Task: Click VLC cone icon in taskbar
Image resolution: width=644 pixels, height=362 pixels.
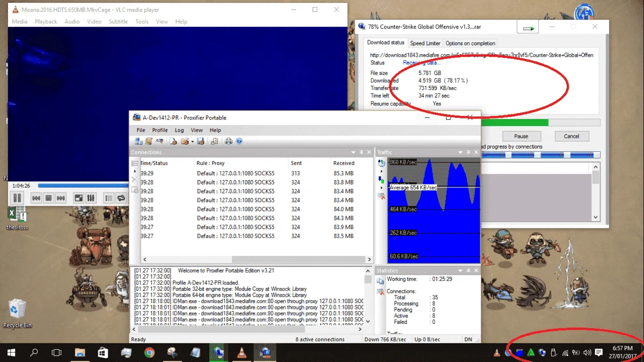Action: (x=243, y=352)
